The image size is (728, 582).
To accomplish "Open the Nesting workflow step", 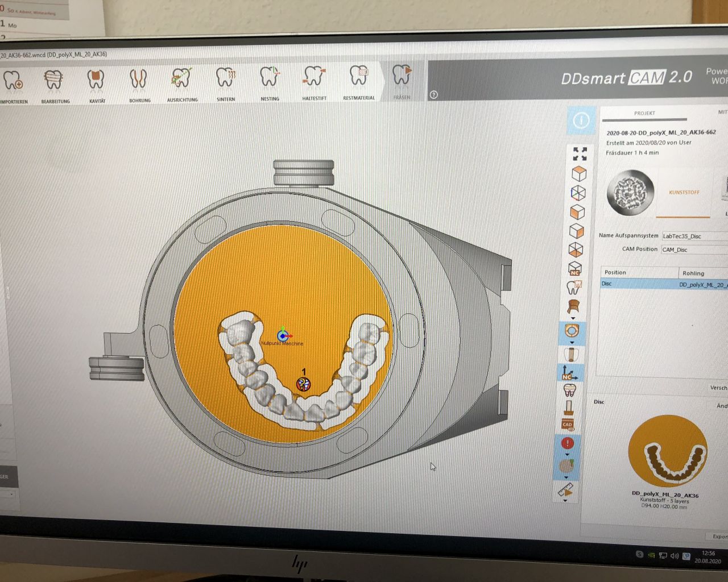I will click(270, 83).
